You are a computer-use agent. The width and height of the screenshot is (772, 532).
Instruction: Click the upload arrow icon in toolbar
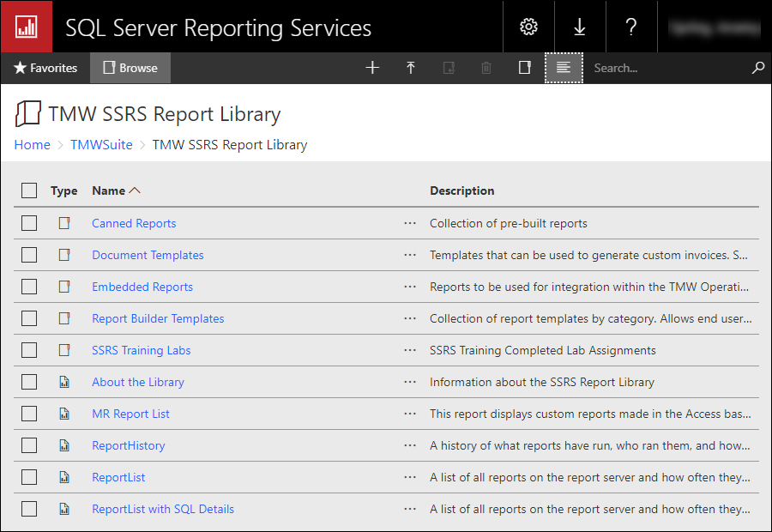click(x=411, y=68)
